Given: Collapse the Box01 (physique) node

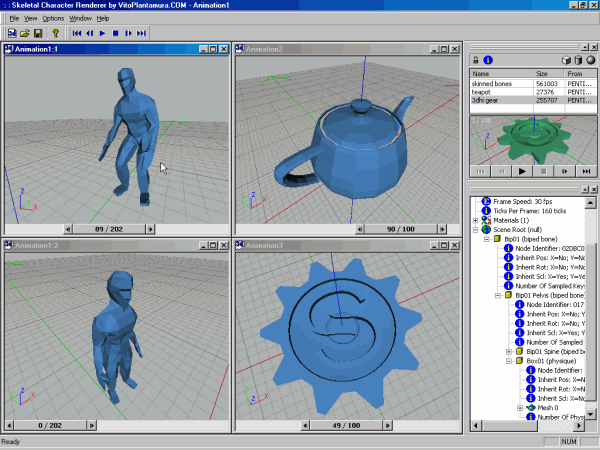Looking at the screenshot, I should pos(509,361).
